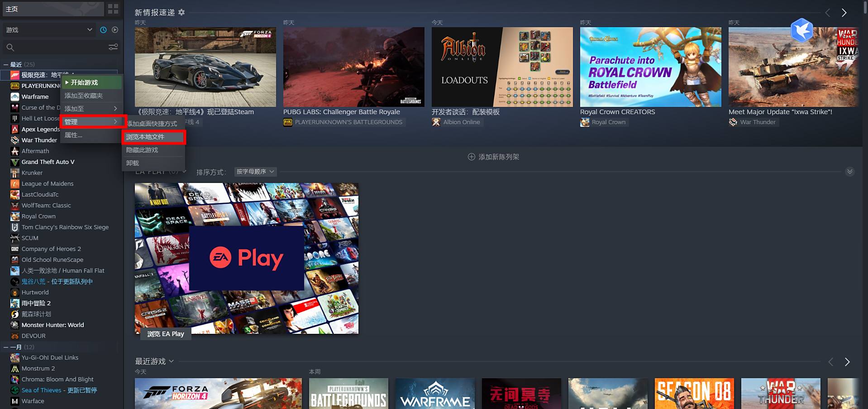Viewport: 868px width, 409px height.
Task: Switch library to grid view icon
Action: [x=113, y=9]
